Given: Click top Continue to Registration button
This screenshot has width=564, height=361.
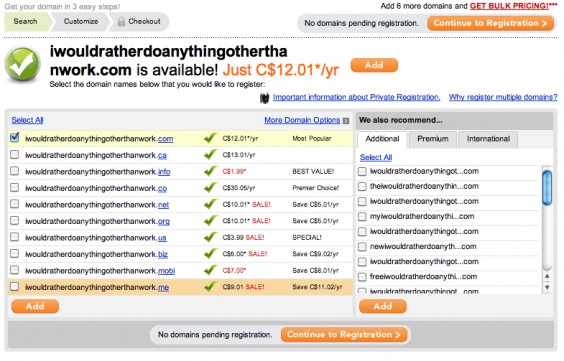Looking at the screenshot, I should (490, 23).
